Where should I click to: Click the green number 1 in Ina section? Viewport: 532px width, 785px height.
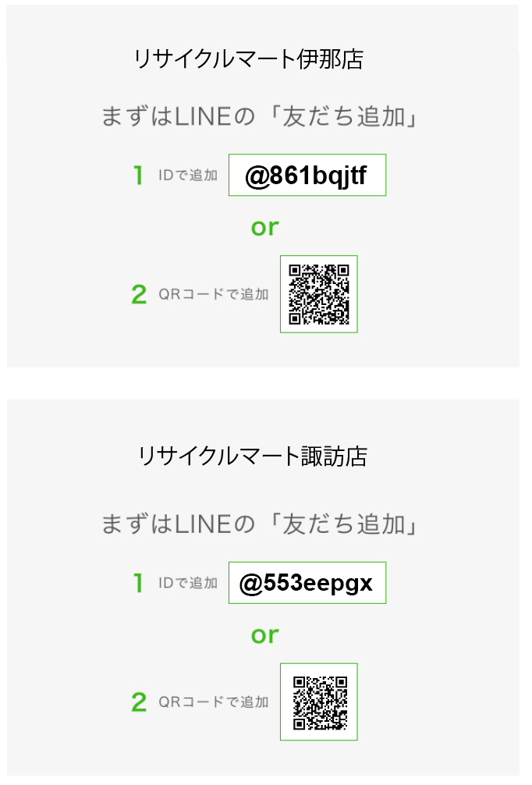[139, 176]
